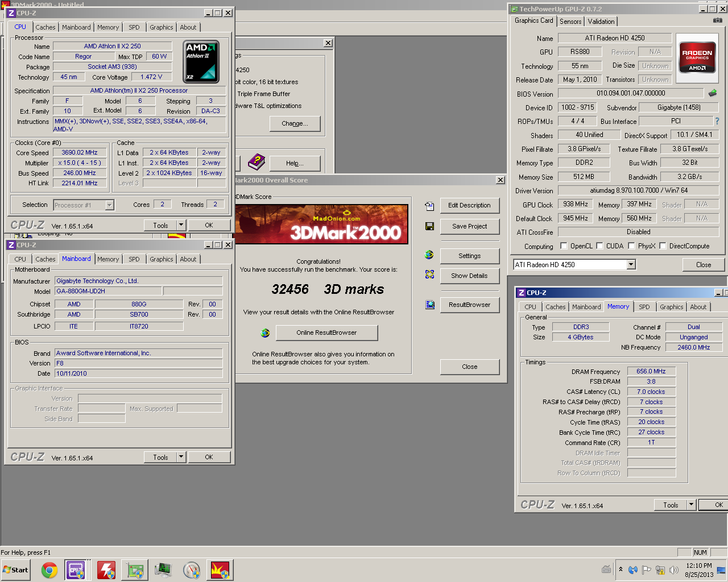Click the 3DMark2000 taskbar icon

click(220, 570)
